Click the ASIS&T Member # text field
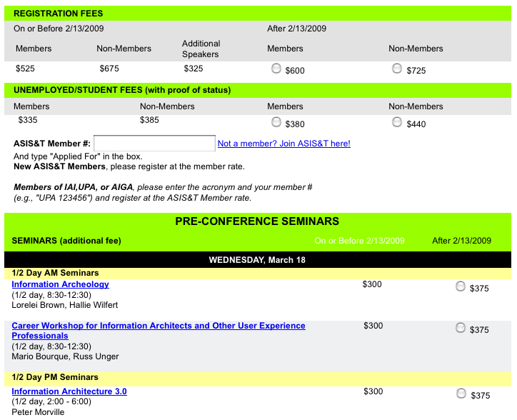 (154, 144)
